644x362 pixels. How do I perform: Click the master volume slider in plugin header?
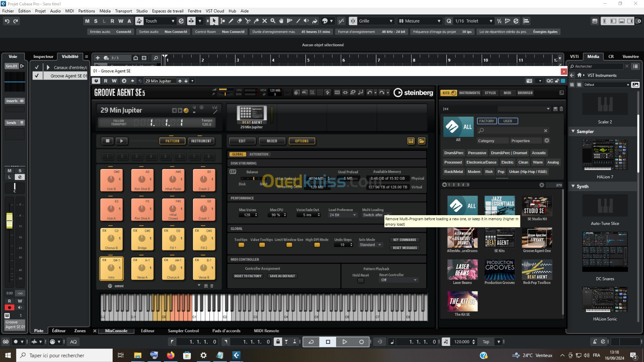pyautogui.click(x=225, y=90)
